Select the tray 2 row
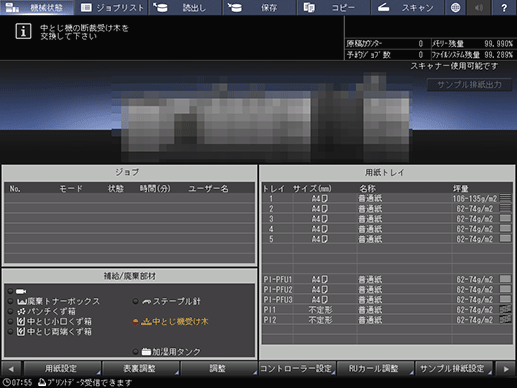This screenshot has width=517, height=388. click(387, 209)
